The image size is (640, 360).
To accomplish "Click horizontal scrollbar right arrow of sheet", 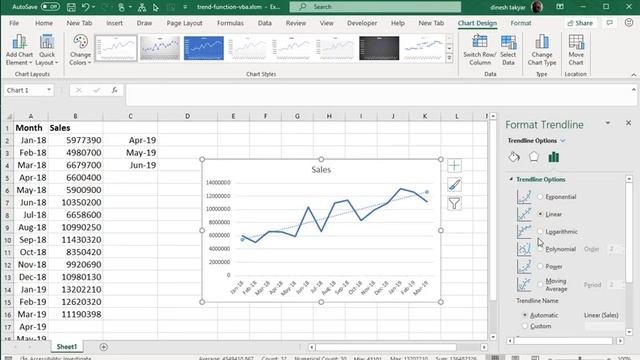I will point(484,347).
